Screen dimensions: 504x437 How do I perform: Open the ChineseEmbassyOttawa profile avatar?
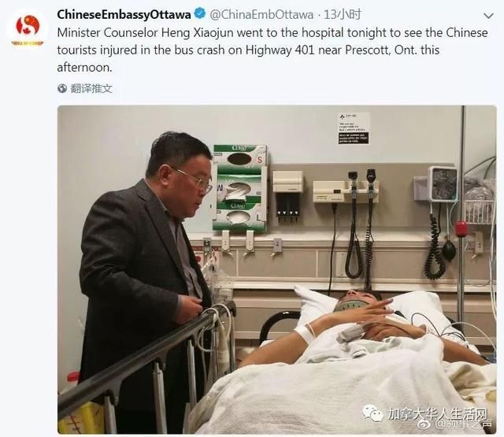click(28, 29)
